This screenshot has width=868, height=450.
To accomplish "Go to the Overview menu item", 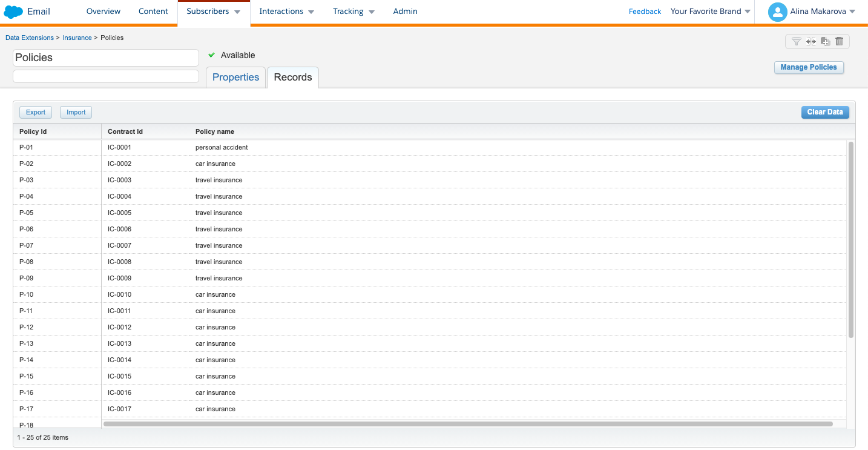I will 104,12.
